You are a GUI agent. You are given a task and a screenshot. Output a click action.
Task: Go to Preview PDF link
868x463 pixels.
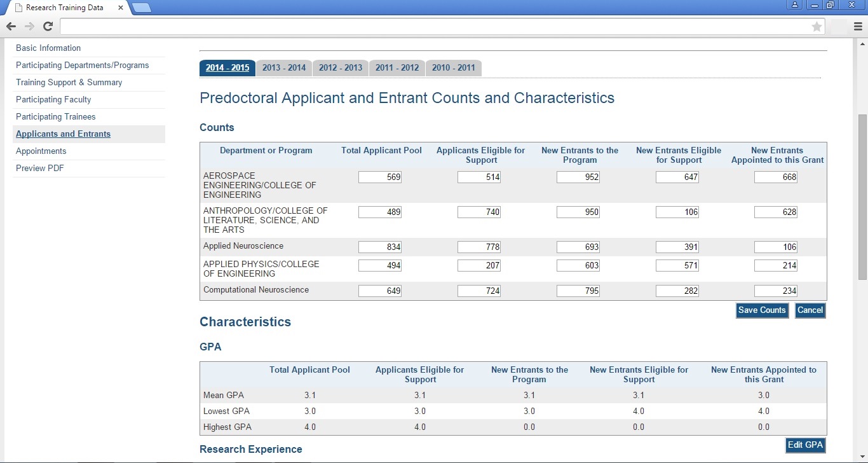click(x=40, y=169)
